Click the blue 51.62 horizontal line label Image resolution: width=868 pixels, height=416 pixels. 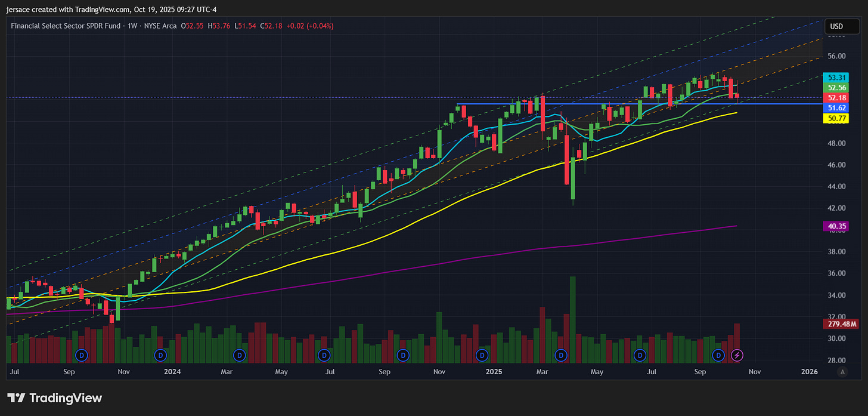pos(837,108)
